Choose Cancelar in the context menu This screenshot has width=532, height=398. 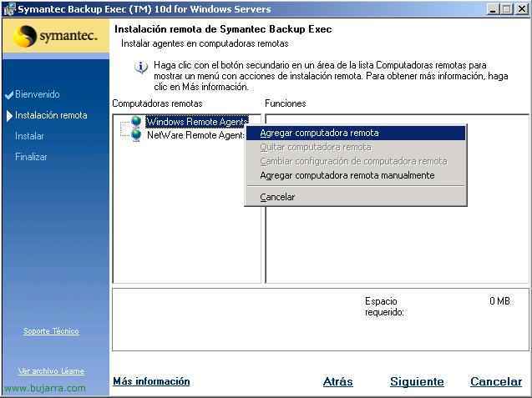(355, 197)
